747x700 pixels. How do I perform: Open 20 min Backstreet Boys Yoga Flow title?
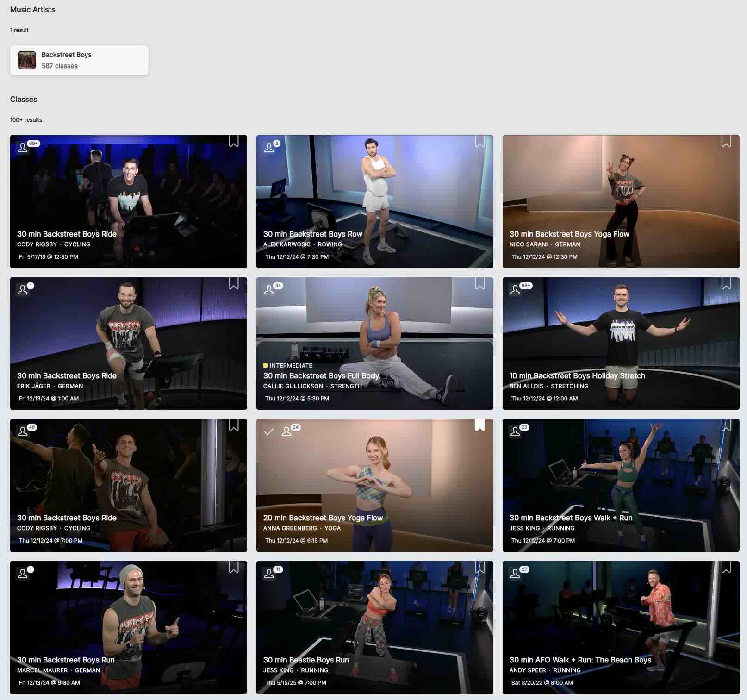point(323,518)
